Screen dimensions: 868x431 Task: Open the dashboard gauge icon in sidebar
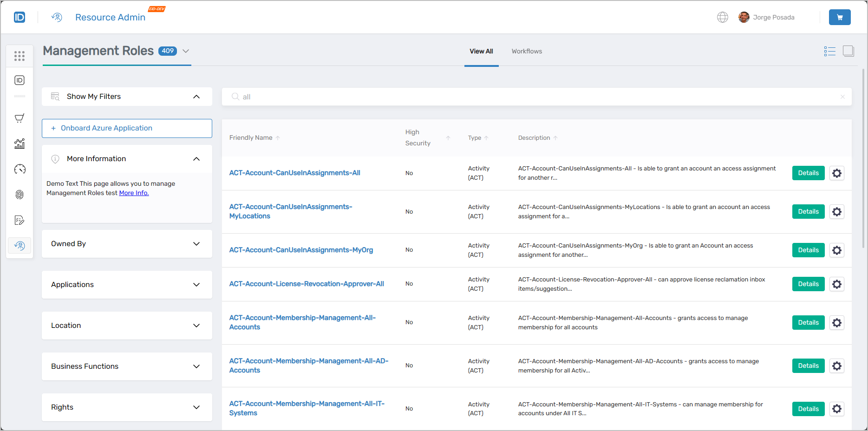pos(19,169)
